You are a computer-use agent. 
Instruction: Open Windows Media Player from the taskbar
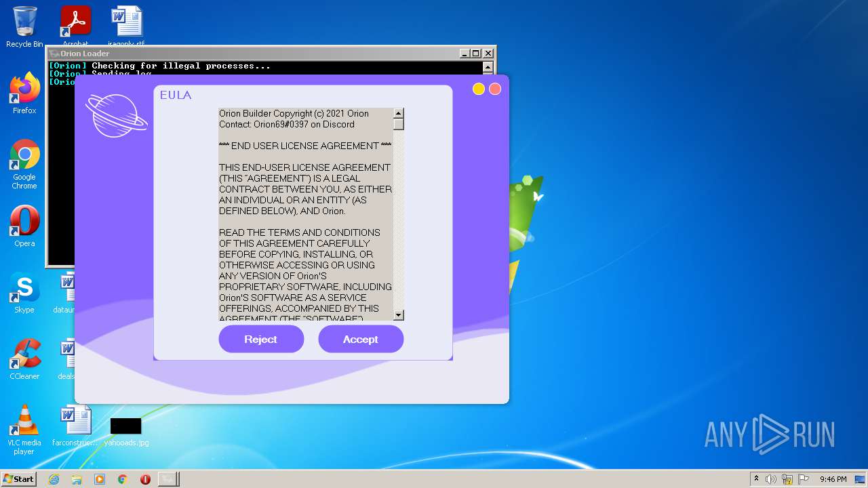[x=100, y=479]
